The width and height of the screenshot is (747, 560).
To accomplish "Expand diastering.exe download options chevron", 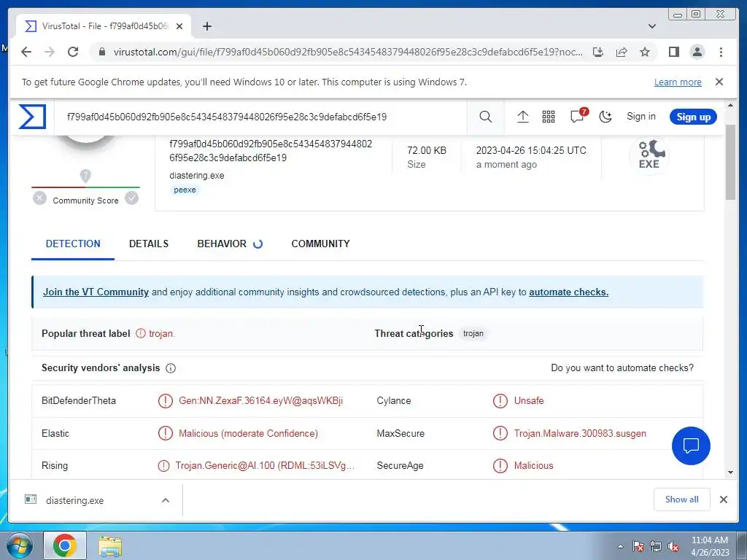I will tap(166, 500).
